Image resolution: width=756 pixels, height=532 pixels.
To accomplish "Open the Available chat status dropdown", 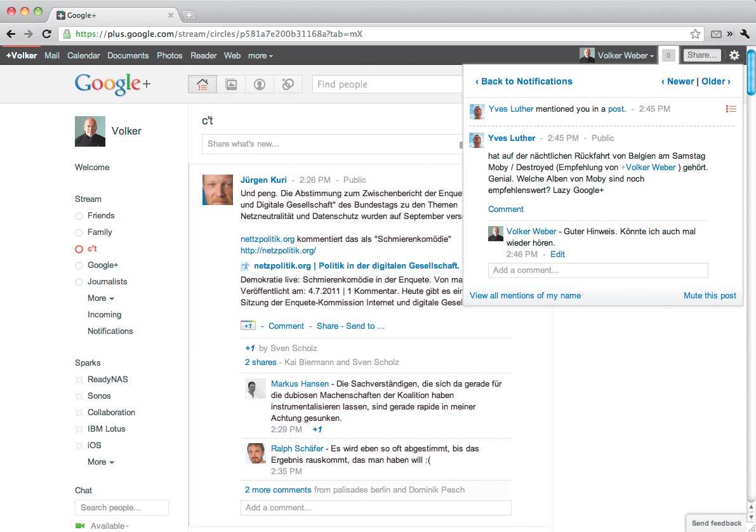I will pos(109,526).
